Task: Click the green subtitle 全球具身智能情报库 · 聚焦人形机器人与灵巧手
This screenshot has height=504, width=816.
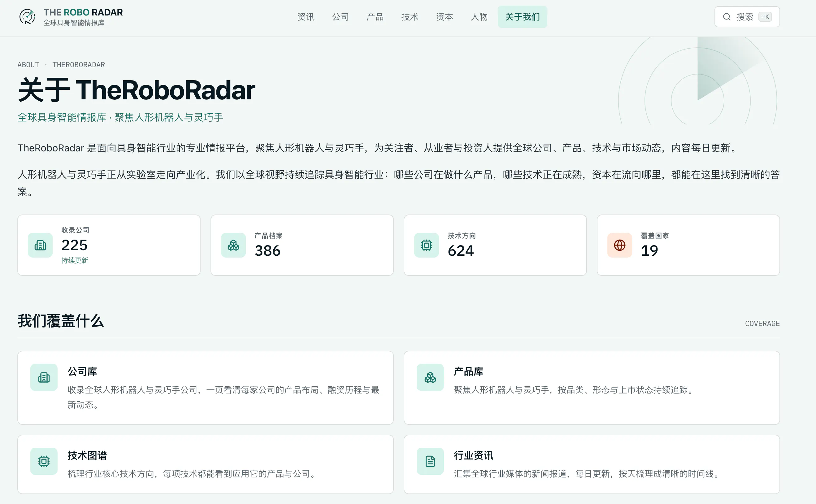Action: tap(120, 117)
